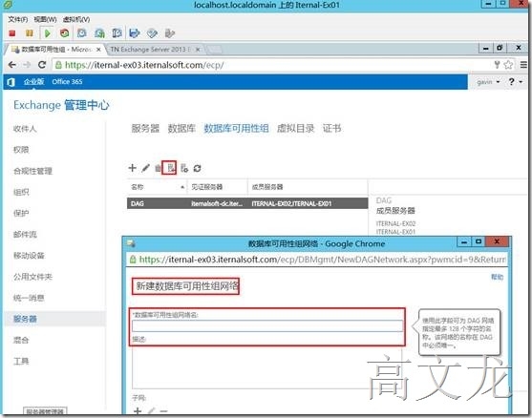The image size is (532, 418).
Task: Open the snapshot manager toolbar icon
Action: pos(117,33)
